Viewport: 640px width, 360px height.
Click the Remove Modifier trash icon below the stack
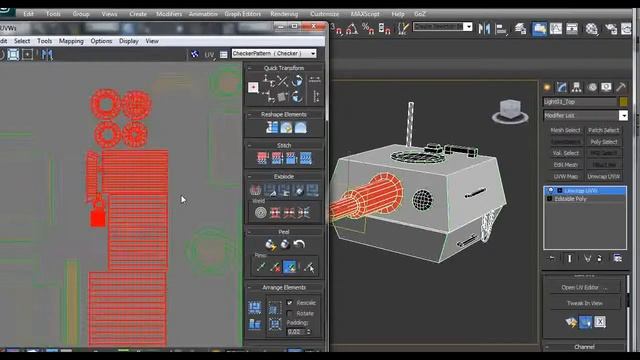(x=599, y=258)
